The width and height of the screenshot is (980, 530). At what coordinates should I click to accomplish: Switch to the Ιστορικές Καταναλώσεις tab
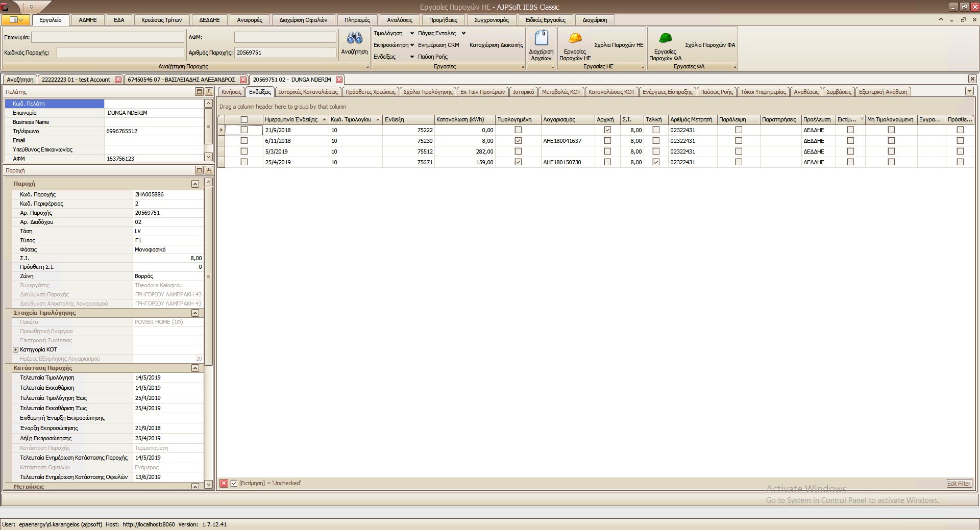[308, 92]
